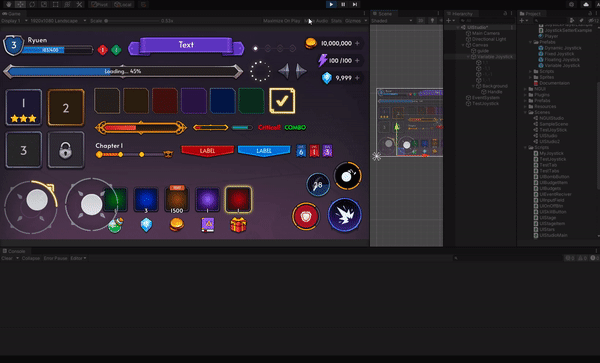Click the Error Pause button in Console
This screenshot has height=363, width=600.
[x=55, y=258]
